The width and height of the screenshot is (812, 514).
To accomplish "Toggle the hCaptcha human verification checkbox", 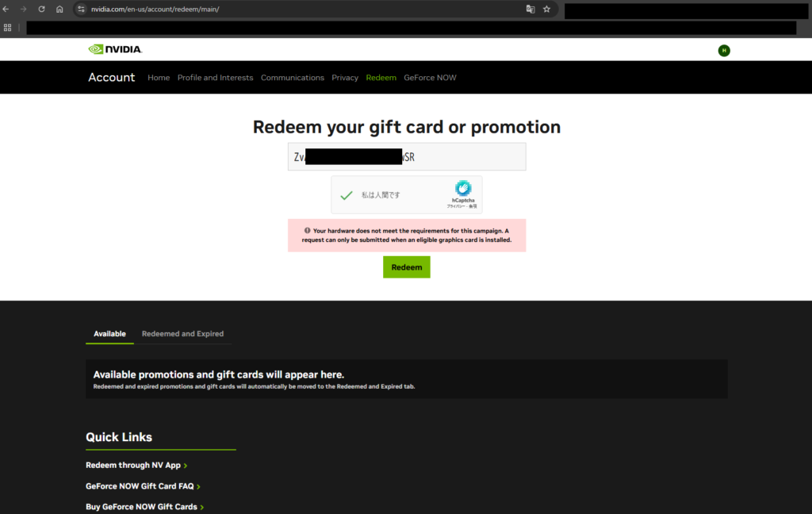I will pos(347,195).
